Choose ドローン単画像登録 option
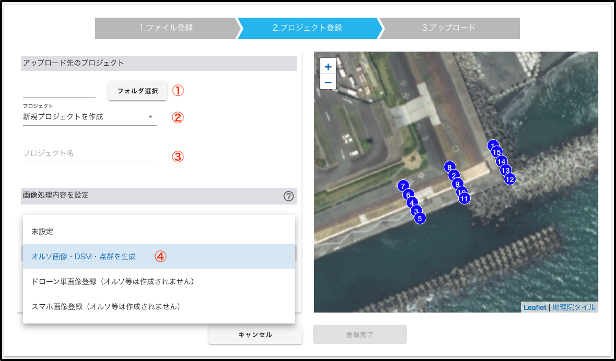Screen dimensions: 616x361 pyautogui.click(x=159, y=282)
